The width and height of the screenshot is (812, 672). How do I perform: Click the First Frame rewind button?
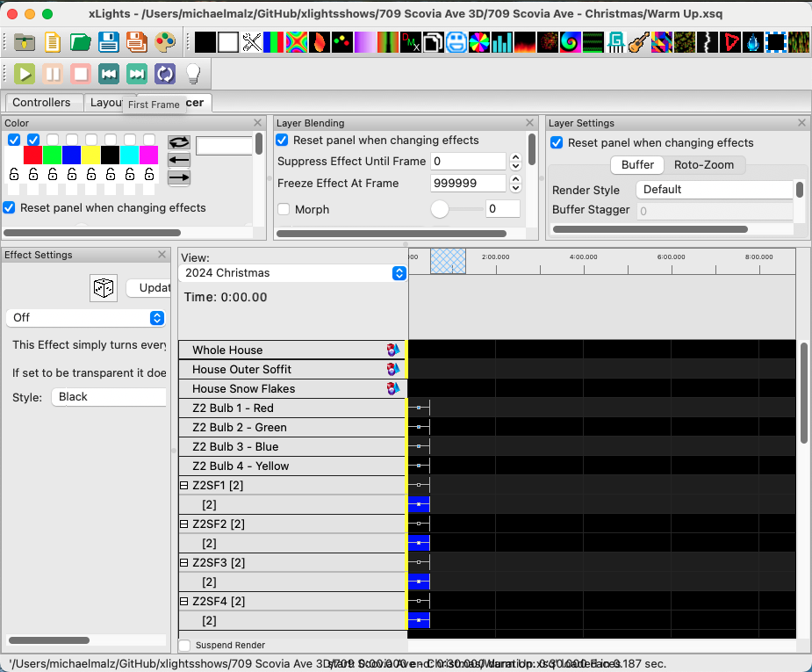[109, 74]
